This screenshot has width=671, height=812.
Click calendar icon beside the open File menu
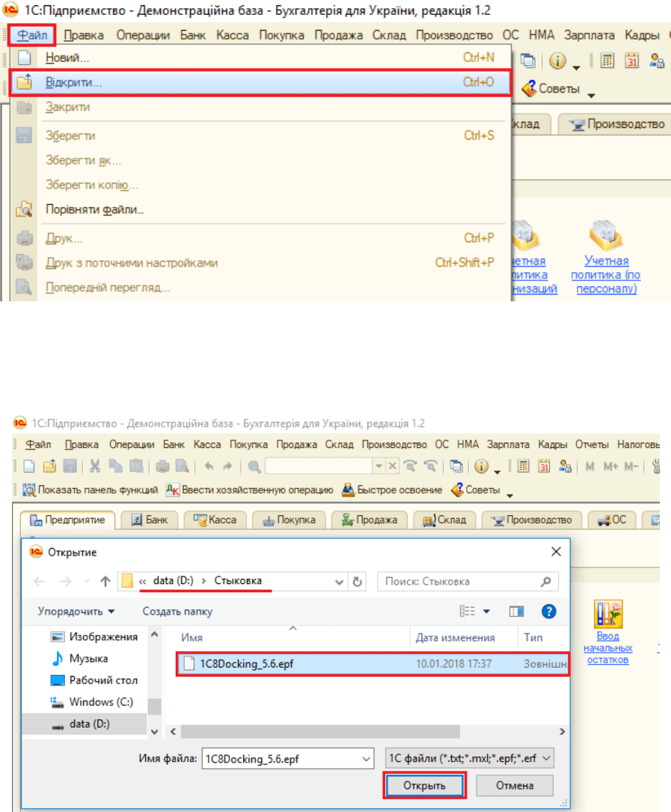click(631, 61)
